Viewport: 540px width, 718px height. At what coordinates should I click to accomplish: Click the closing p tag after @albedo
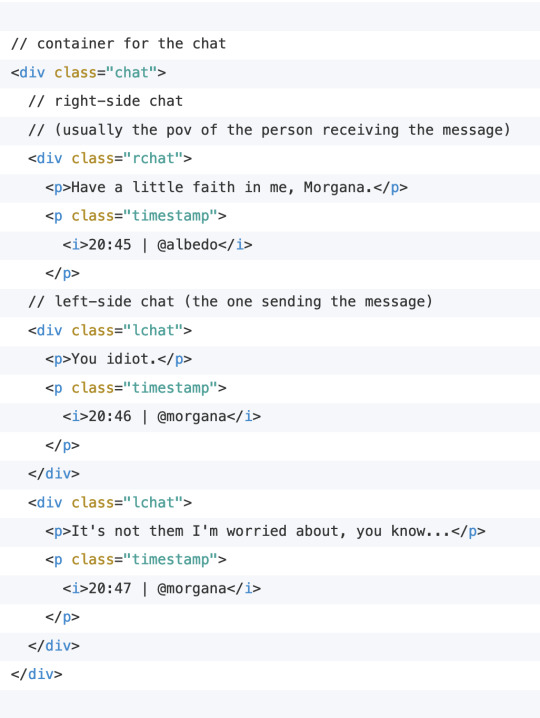tap(62, 273)
